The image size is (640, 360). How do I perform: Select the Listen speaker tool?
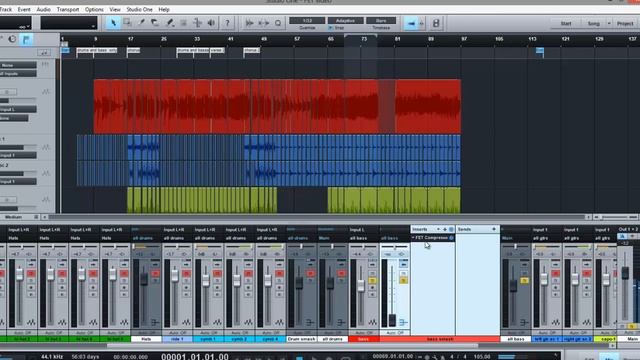[x=211, y=23]
